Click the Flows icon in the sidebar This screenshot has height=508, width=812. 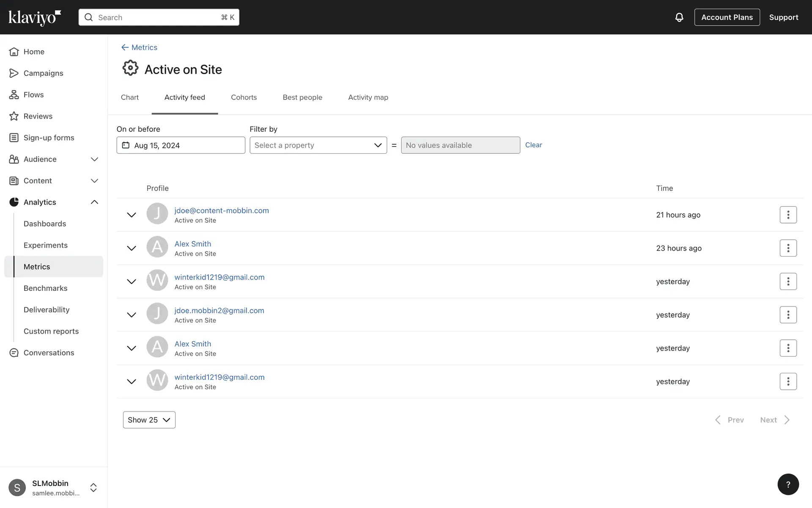click(14, 94)
